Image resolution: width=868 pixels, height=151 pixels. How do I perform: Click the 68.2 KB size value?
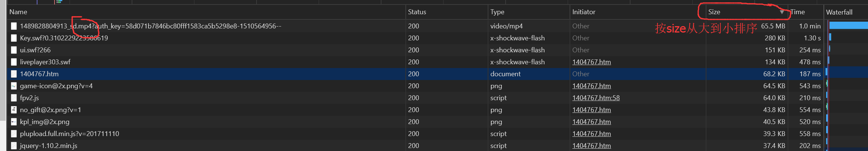(x=774, y=74)
